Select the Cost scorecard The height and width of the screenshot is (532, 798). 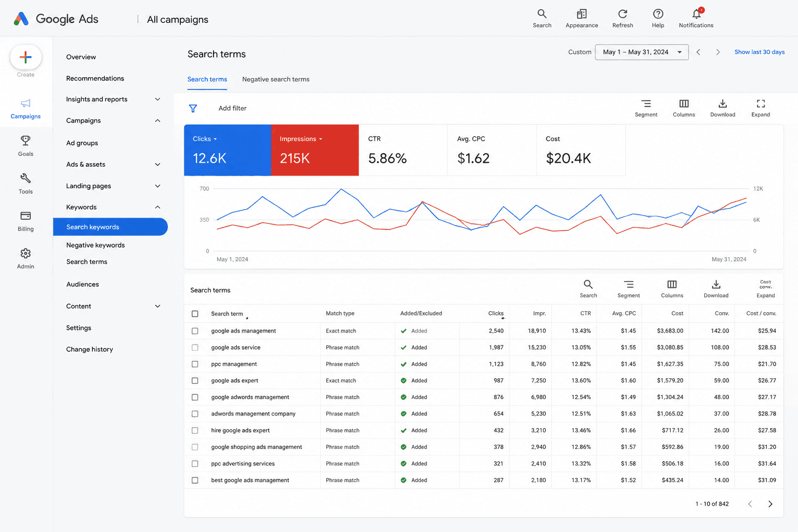click(x=581, y=150)
